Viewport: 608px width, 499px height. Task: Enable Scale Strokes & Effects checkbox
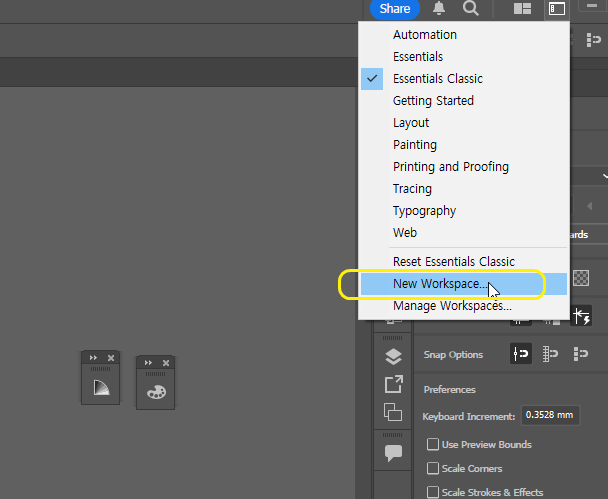pos(433,492)
